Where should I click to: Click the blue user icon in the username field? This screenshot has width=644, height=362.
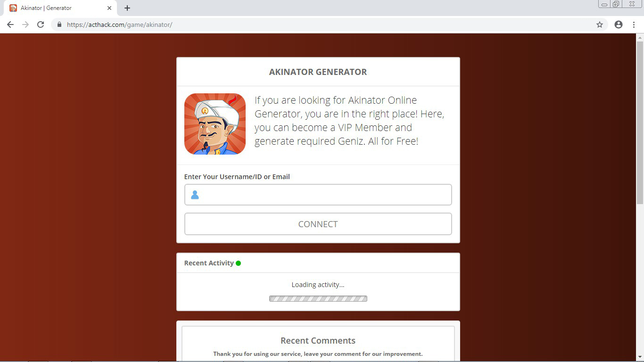195,195
